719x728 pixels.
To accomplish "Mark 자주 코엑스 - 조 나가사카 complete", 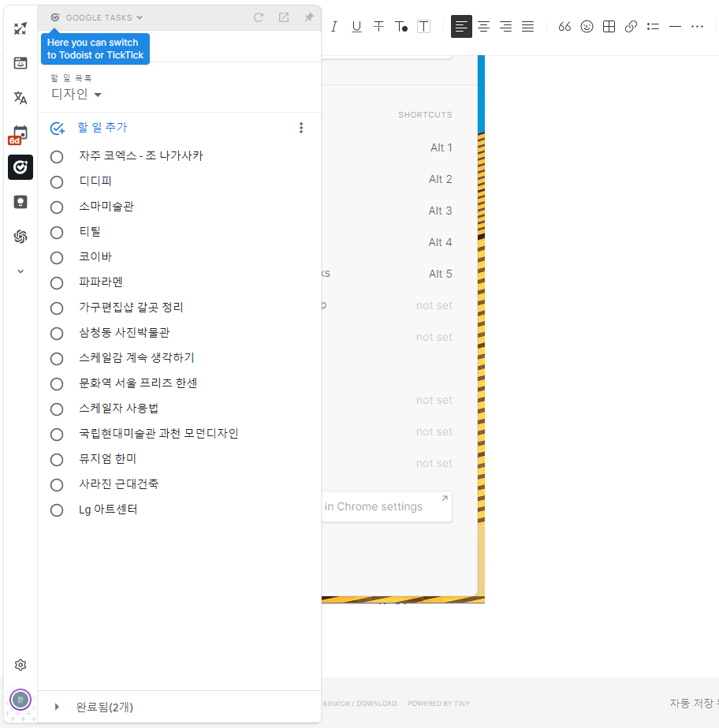I will pos(57,157).
